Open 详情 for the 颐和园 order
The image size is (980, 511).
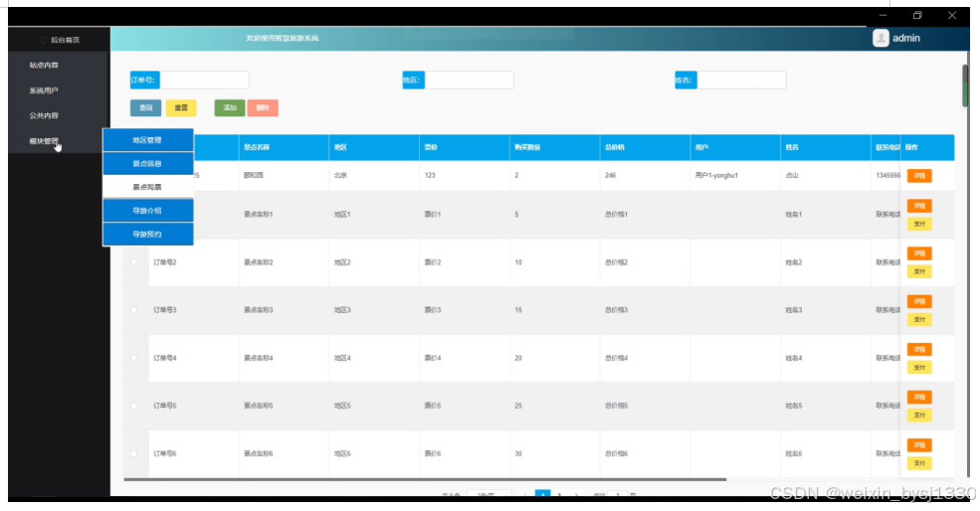click(919, 176)
